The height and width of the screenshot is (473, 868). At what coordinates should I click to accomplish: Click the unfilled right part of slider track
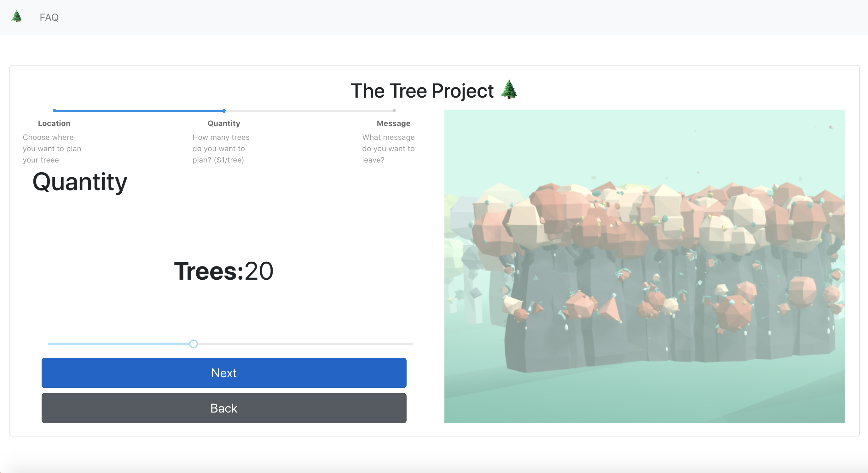tap(303, 344)
